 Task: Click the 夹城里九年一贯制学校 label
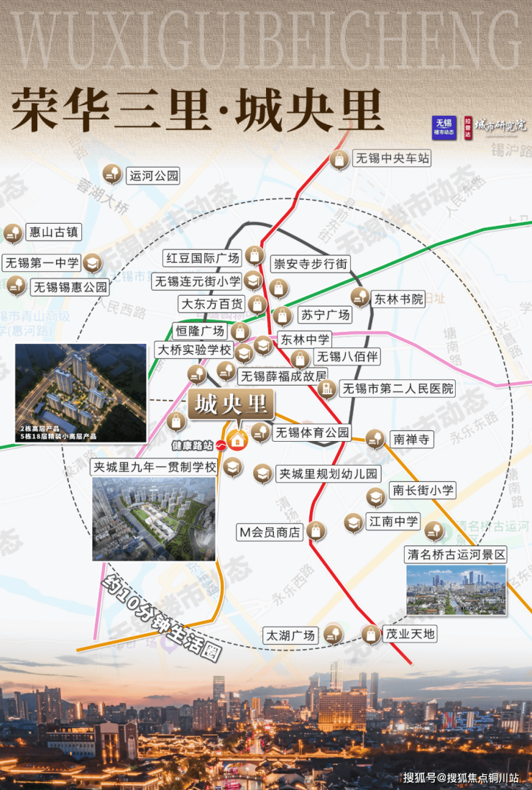pyautogui.click(x=154, y=467)
